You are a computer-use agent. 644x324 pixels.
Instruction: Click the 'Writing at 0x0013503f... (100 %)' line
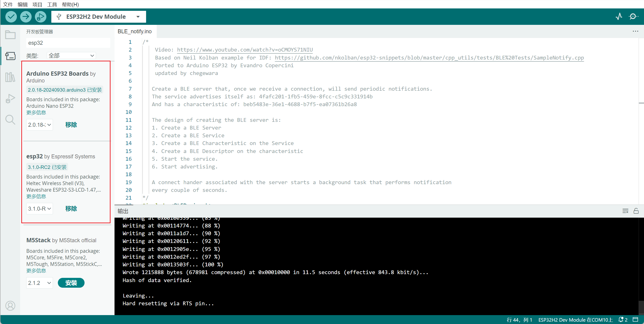pos(173,264)
